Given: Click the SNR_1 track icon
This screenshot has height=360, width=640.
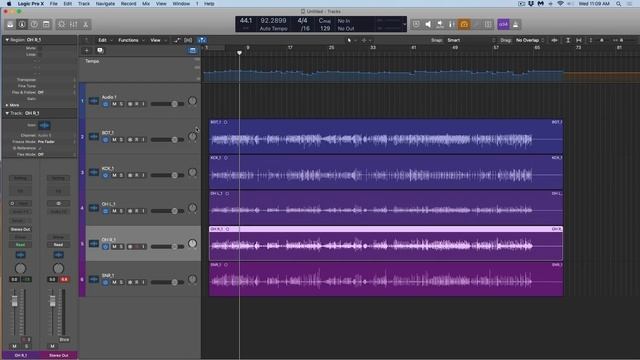Looking at the screenshot, I should point(94,279).
